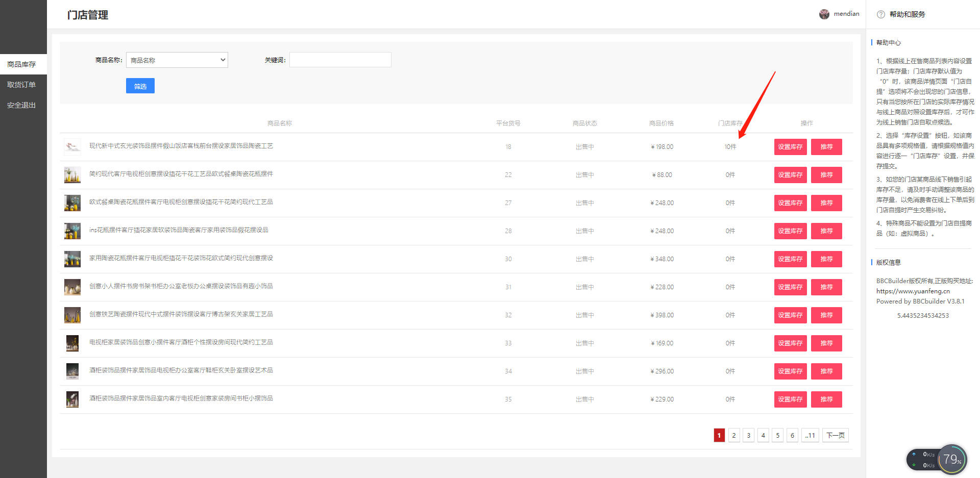
Task: Click the ¥198.00 price cell
Action: (x=662, y=147)
